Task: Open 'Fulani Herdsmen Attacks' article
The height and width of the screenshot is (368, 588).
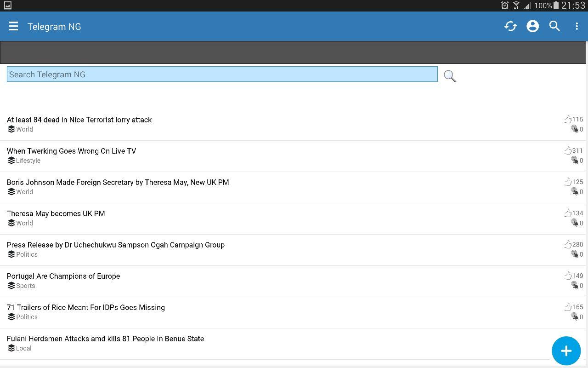Action: click(x=106, y=339)
